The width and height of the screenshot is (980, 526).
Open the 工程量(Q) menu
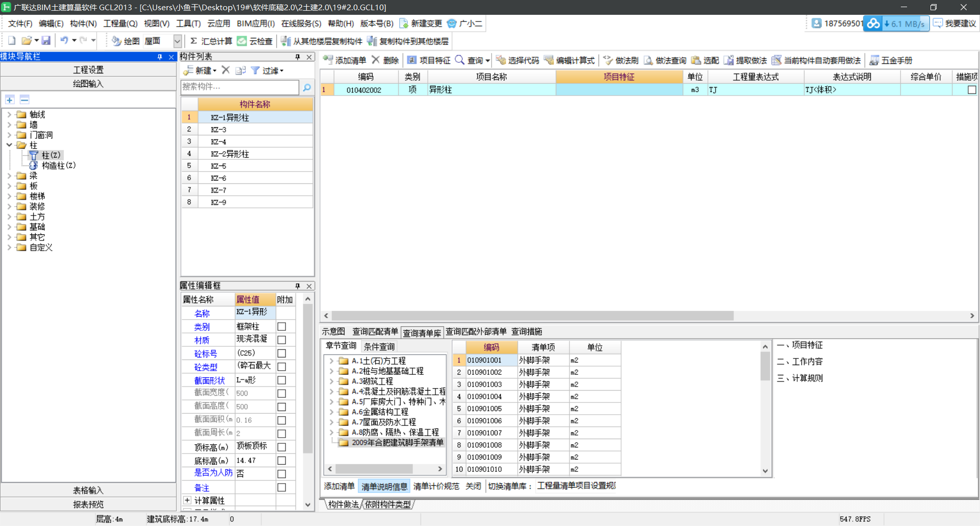coord(120,23)
